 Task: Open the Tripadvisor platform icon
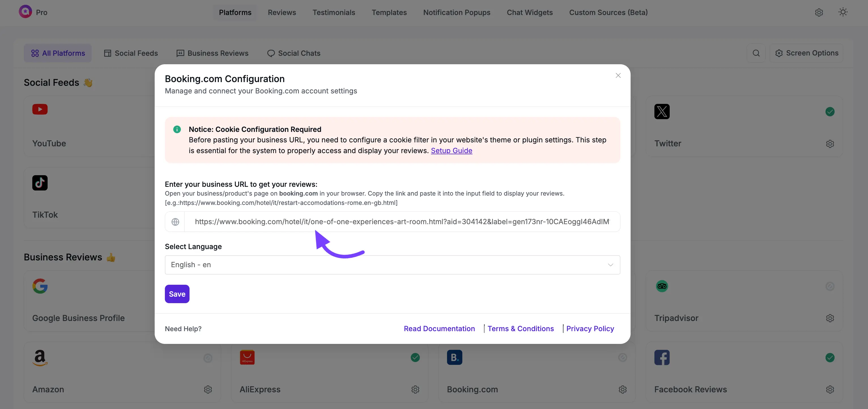(661, 286)
